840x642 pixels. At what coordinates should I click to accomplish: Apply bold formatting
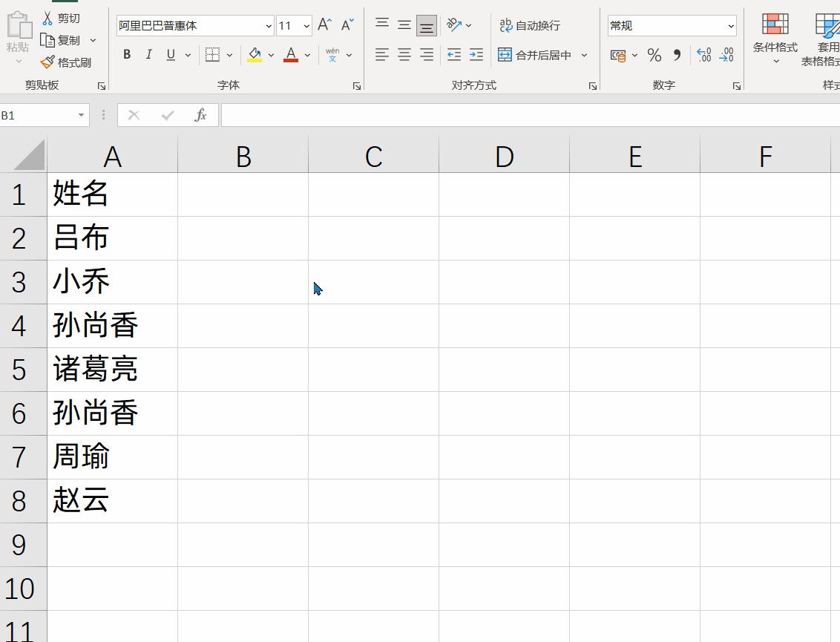point(126,54)
